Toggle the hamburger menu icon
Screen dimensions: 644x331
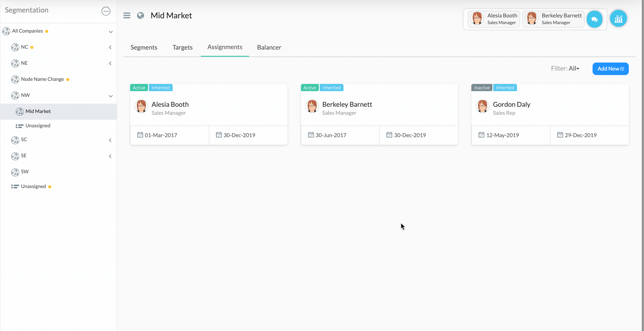pos(127,15)
